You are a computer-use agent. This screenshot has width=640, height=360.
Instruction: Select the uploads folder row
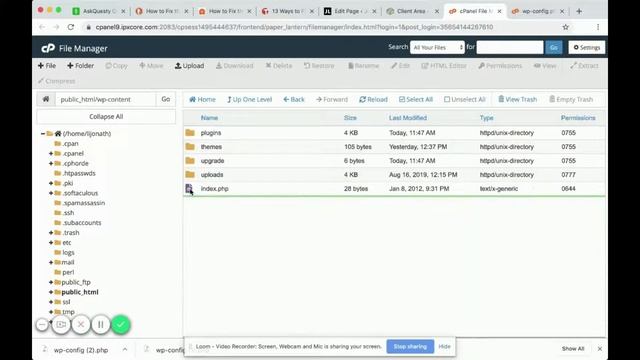click(394, 175)
